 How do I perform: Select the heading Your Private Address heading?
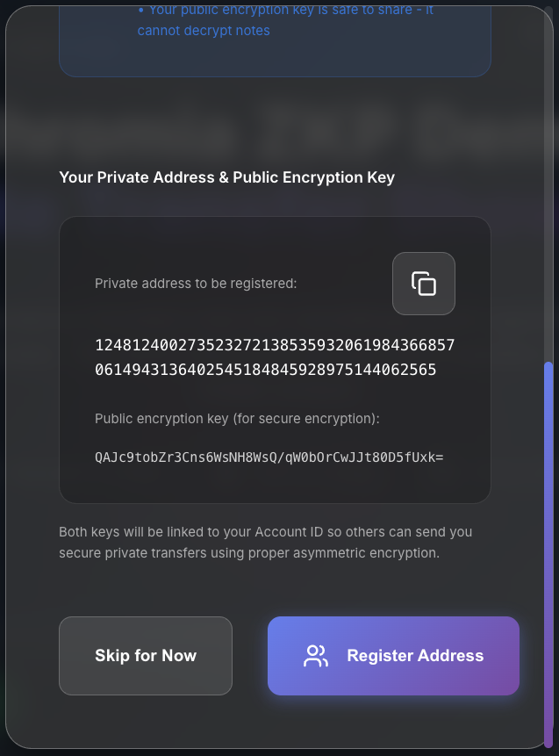[x=227, y=177]
